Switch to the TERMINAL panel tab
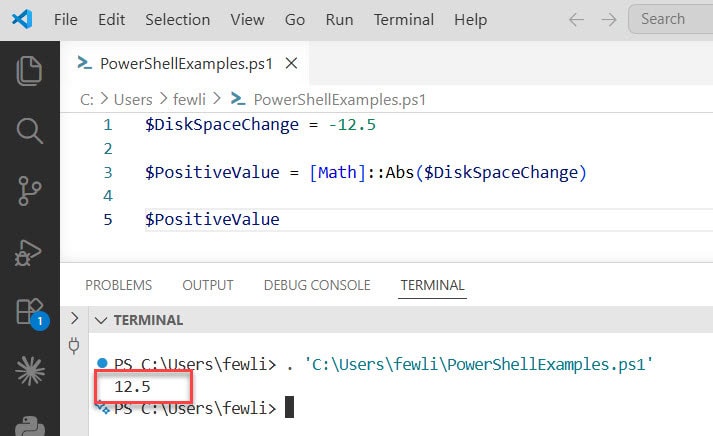 [432, 285]
